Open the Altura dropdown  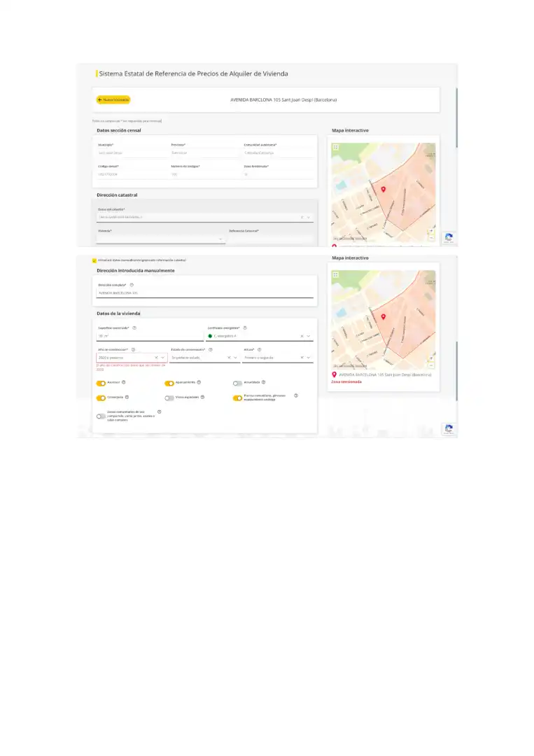pos(309,358)
